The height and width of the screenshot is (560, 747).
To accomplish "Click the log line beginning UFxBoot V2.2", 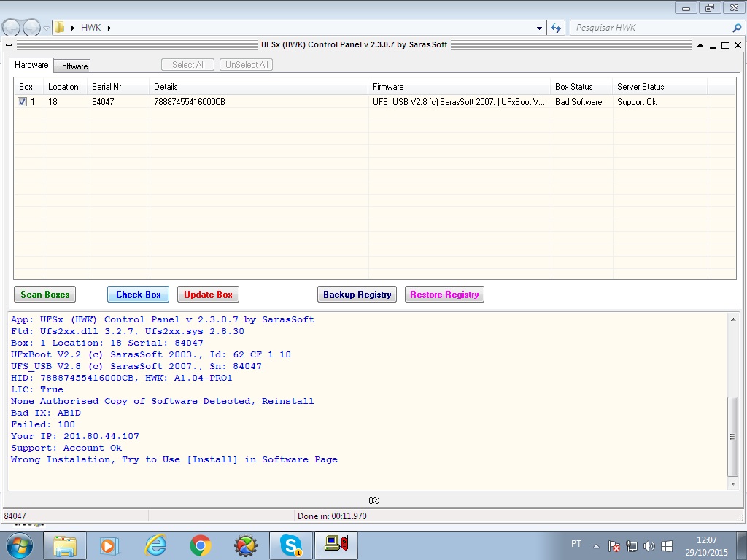I will (151, 355).
